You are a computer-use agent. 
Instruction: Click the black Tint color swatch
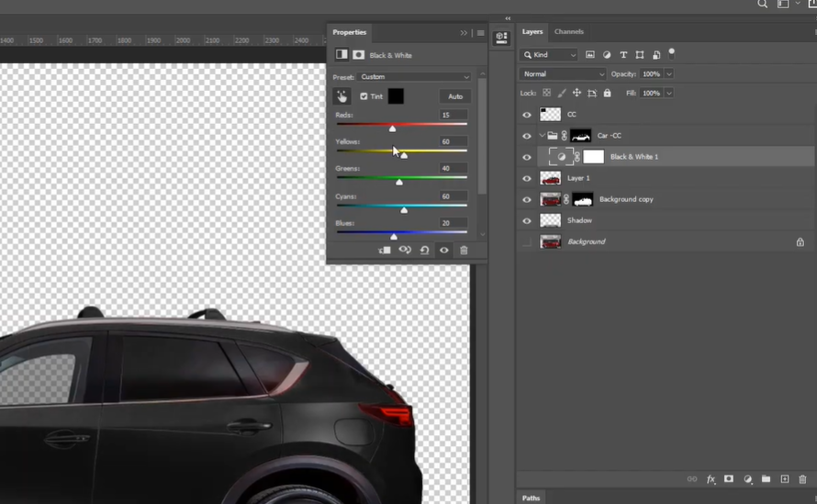pos(396,96)
